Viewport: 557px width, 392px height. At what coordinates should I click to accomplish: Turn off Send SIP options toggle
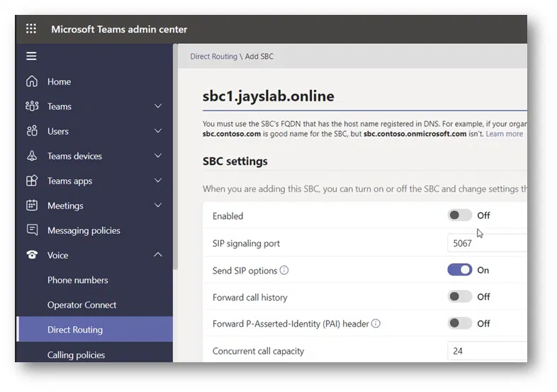coord(459,270)
